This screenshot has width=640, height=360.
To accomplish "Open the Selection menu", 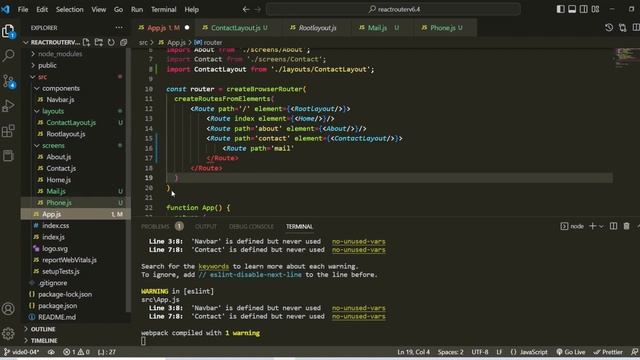I will click(x=69, y=9).
